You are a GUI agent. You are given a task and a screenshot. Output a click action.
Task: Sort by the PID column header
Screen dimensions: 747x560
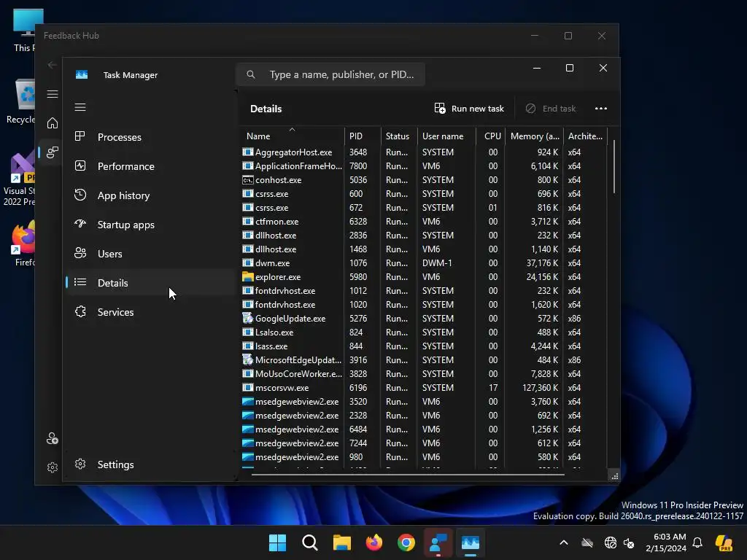point(363,136)
